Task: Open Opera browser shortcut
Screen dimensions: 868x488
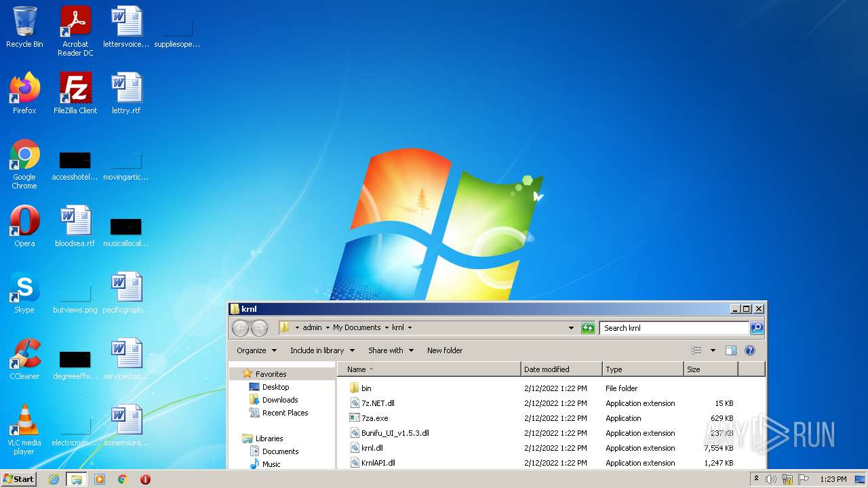Action: pos(24,227)
